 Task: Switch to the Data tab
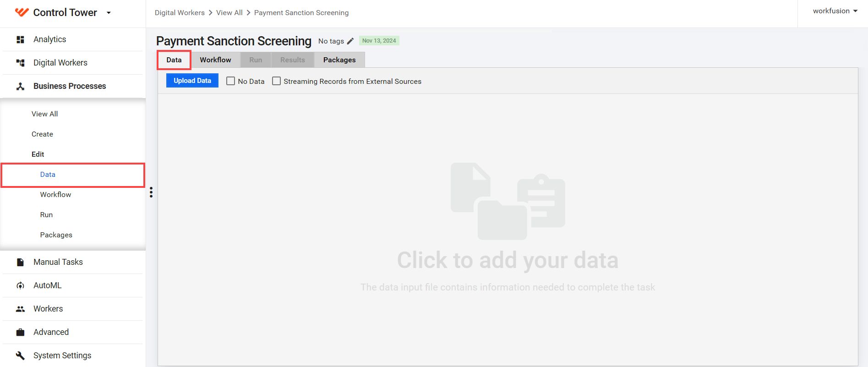(174, 60)
